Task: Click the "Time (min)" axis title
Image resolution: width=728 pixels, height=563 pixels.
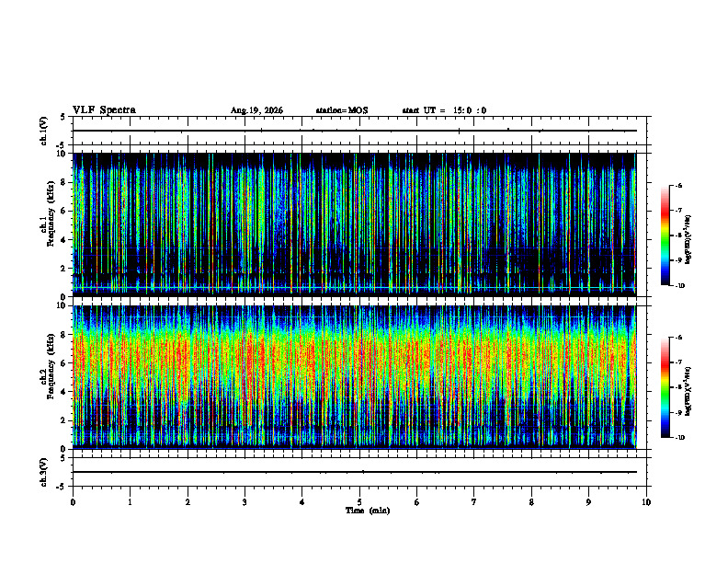Action: (x=368, y=511)
